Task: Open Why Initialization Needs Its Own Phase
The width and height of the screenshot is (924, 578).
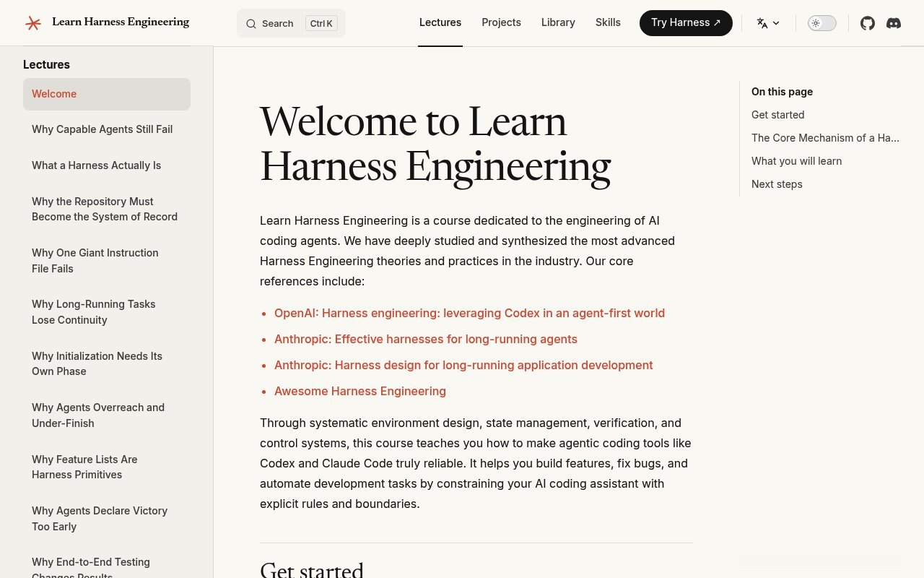Action: (97, 363)
